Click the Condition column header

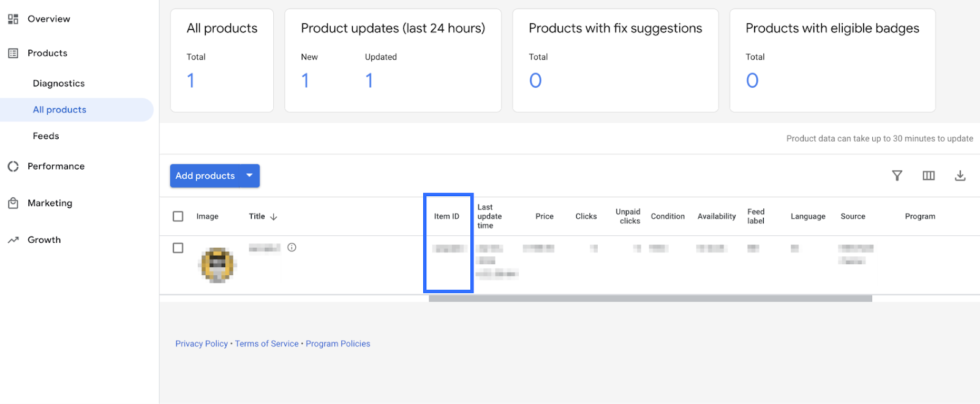click(668, 216)
